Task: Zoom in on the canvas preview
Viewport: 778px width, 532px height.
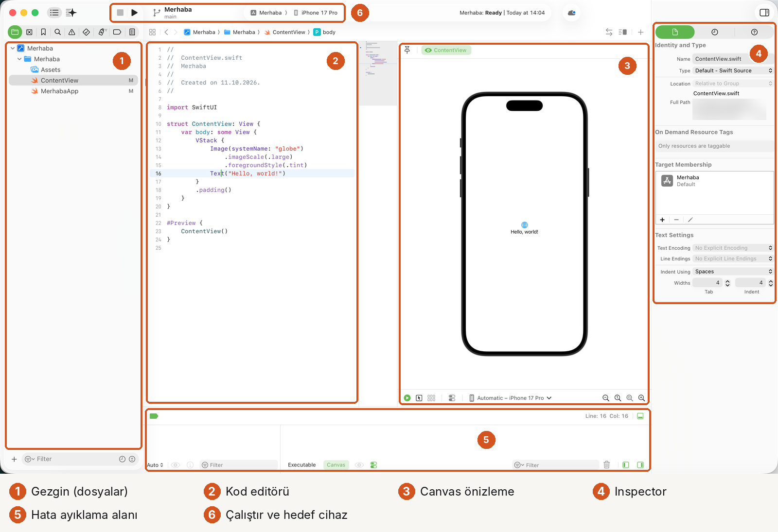Action: (x=641, y=398)
